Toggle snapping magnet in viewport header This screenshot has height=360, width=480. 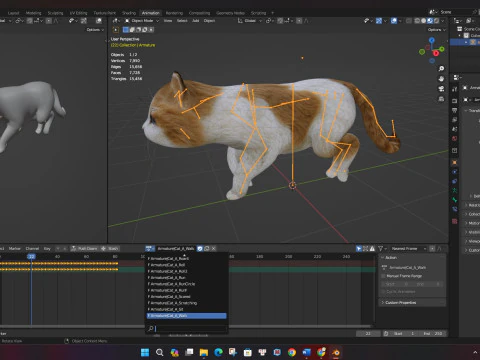(x=280, y=21)
